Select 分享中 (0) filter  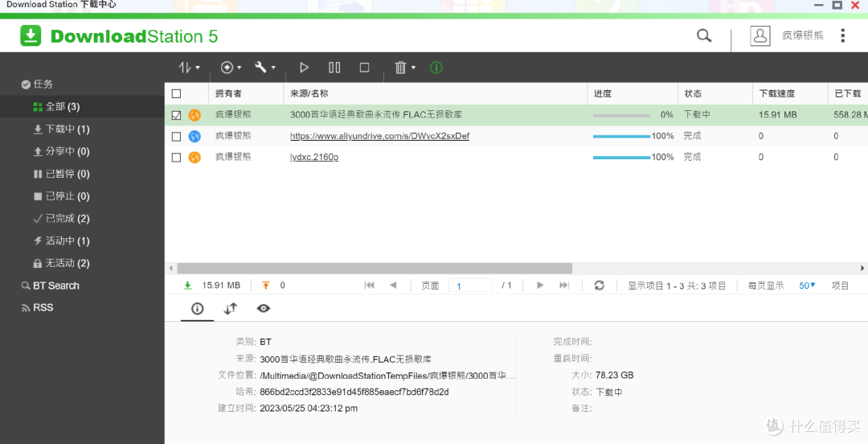[x=61, y=151]
